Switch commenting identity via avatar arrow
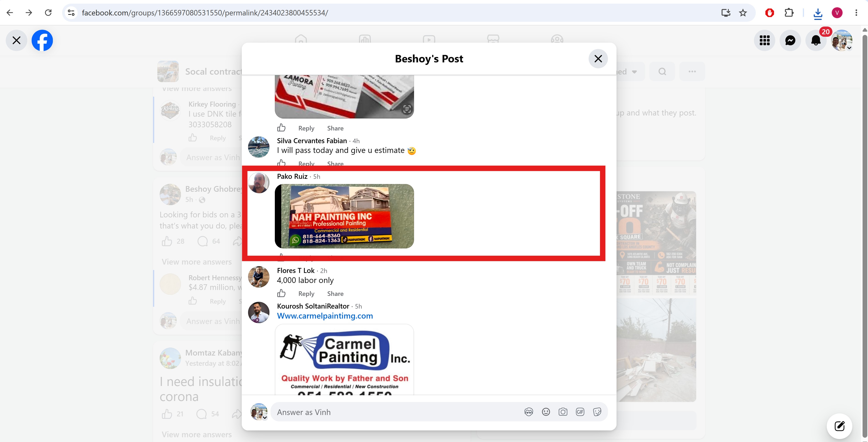 tap(265, 418)
